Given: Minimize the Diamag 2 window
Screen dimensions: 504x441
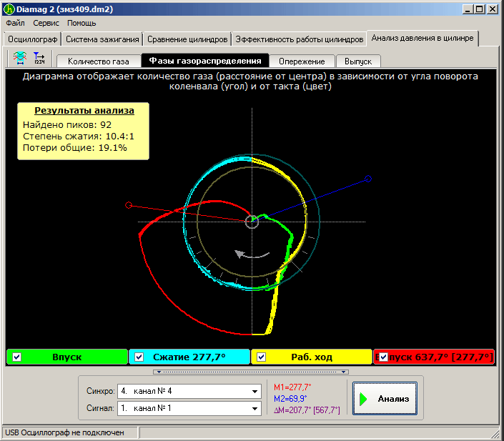Looking at the screenshot, I should pos(468,9).
